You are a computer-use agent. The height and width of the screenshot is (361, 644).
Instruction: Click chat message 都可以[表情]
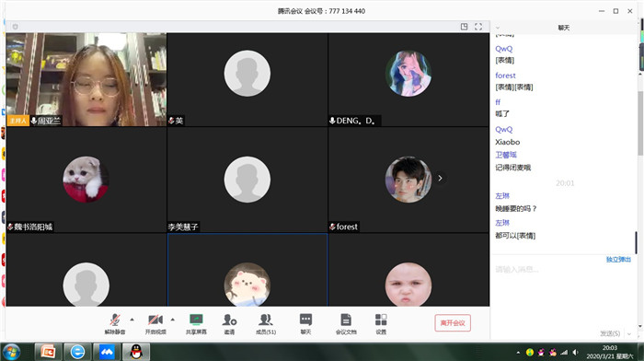(515, 236)
